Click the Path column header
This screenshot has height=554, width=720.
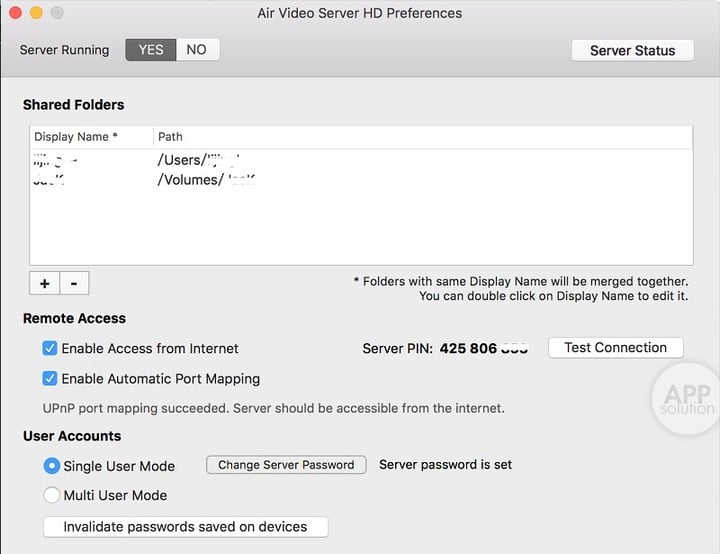422,137
